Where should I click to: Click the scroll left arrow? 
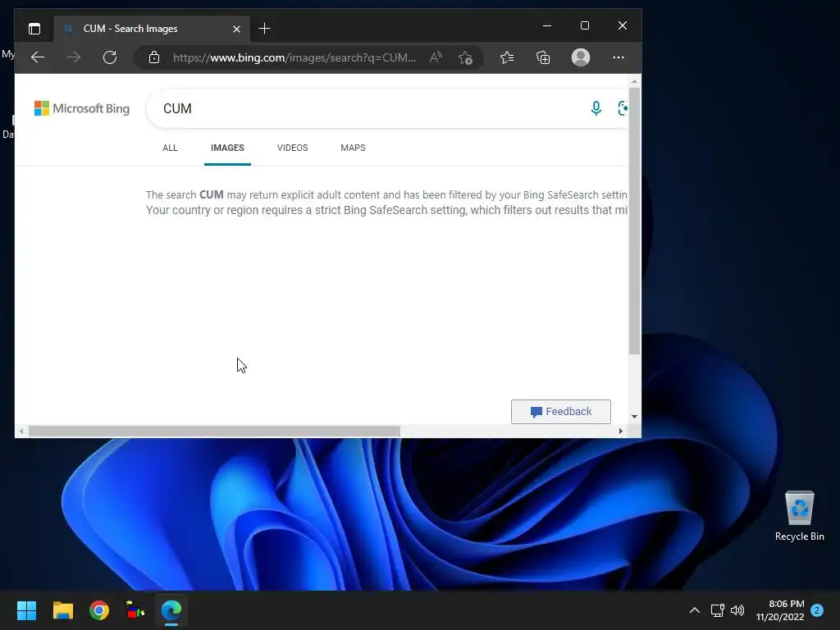[21, 431]
